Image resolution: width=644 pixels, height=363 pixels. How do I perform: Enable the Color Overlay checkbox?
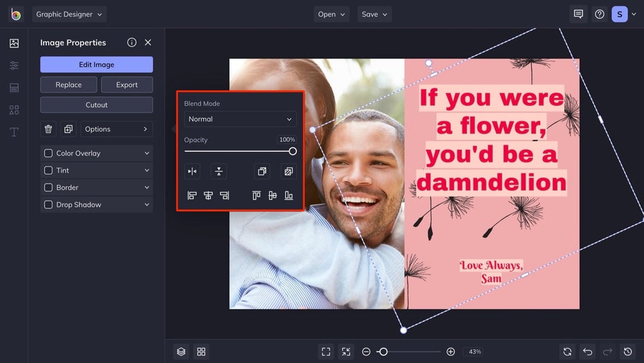pos(48,153)
